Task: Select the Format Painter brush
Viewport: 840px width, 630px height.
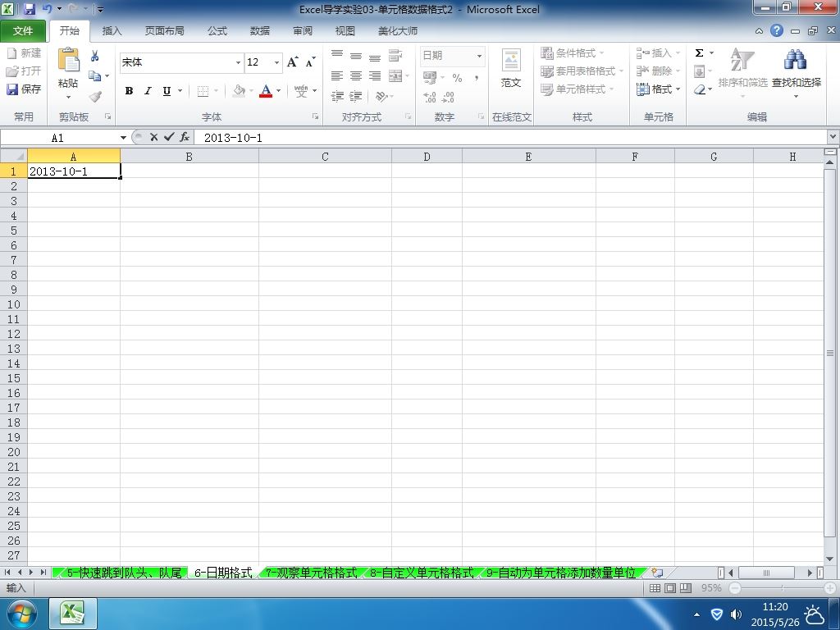Action: coord(95,97)
